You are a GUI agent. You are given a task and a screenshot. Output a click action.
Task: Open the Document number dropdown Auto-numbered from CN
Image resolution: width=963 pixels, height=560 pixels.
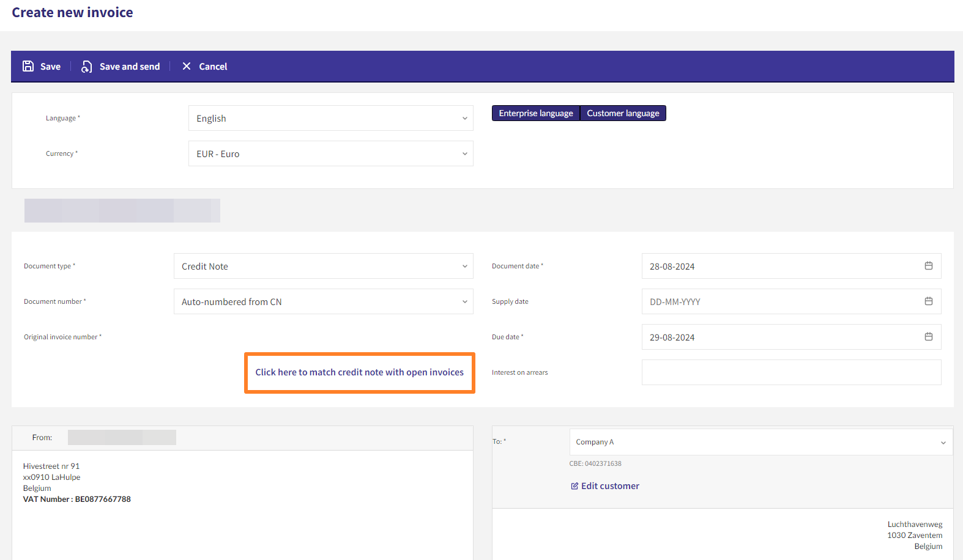(324, 301)
